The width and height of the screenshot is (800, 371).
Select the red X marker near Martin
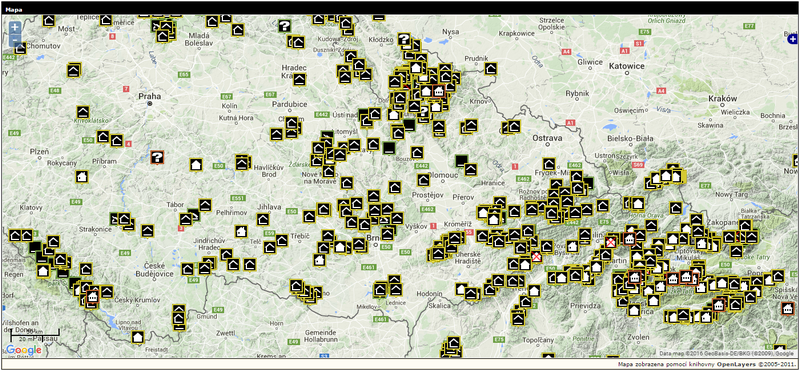pos(610,241)
